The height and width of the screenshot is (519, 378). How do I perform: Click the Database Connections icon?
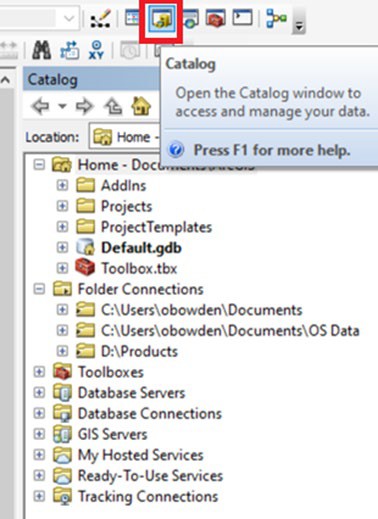pos(62,413)
